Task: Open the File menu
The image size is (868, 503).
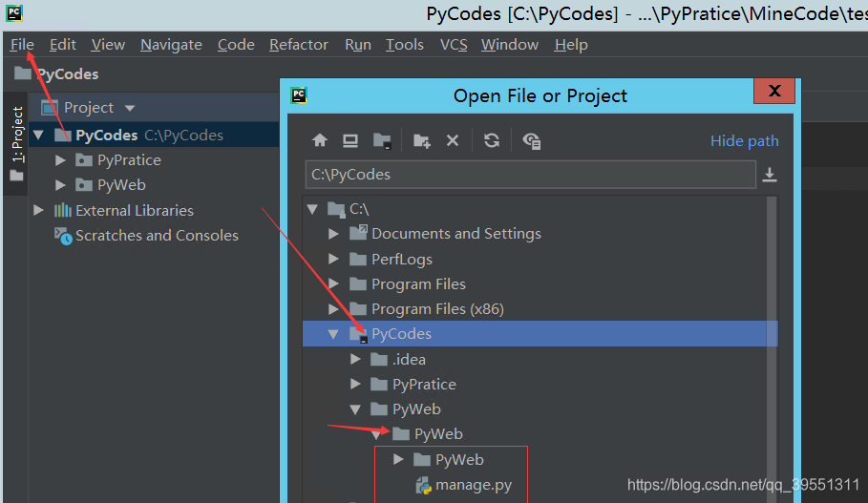Action: 22,45
